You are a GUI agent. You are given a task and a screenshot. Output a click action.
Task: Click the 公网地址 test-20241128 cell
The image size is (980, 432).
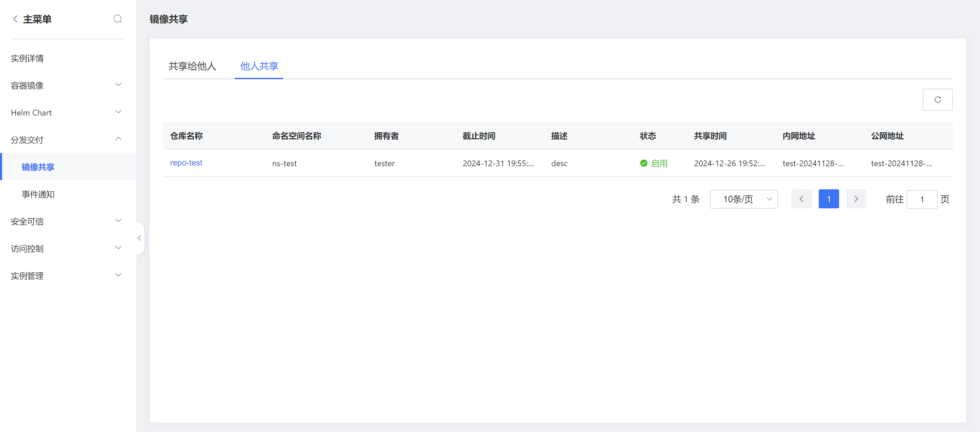point(901,163)
